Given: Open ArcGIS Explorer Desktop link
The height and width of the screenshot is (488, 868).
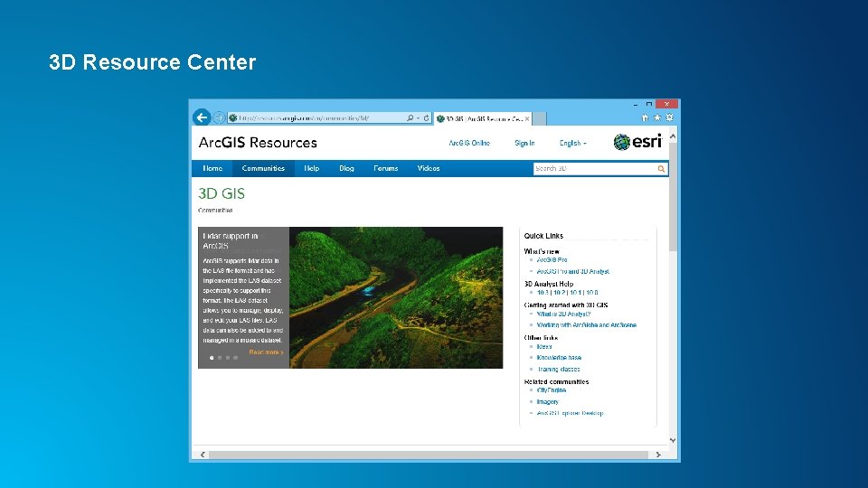Looking at the screenshot, I should (571, 413).
